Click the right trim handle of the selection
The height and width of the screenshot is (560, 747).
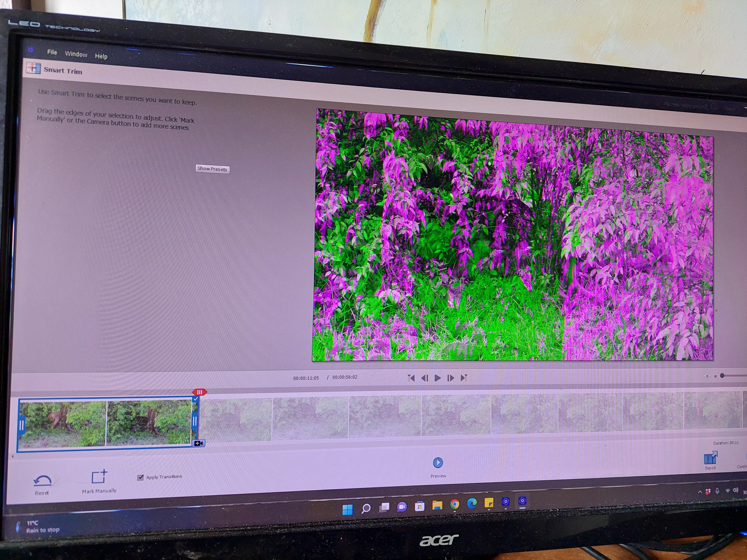pos(195,421)
